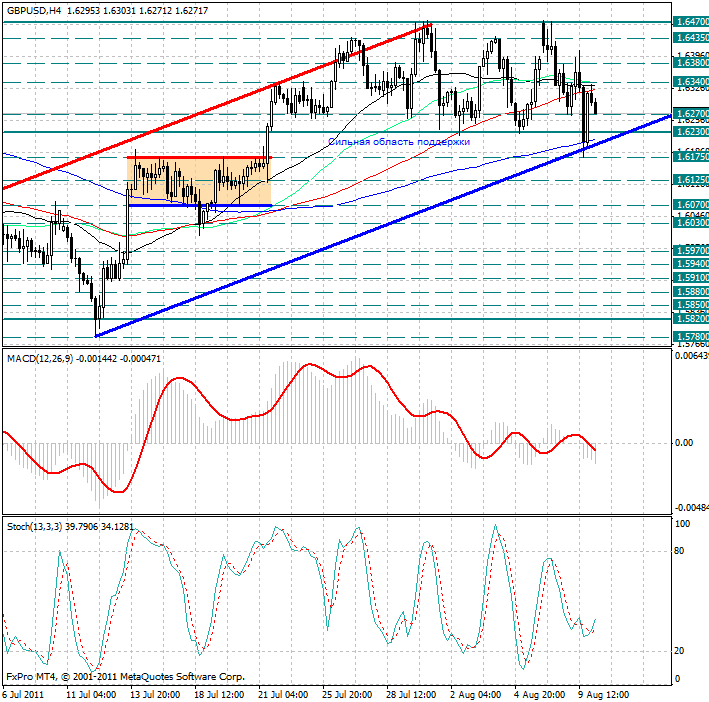Screen dimensions: 709x702
Task: Click the '4 Aug 20:00' time label
Action: 539,695
